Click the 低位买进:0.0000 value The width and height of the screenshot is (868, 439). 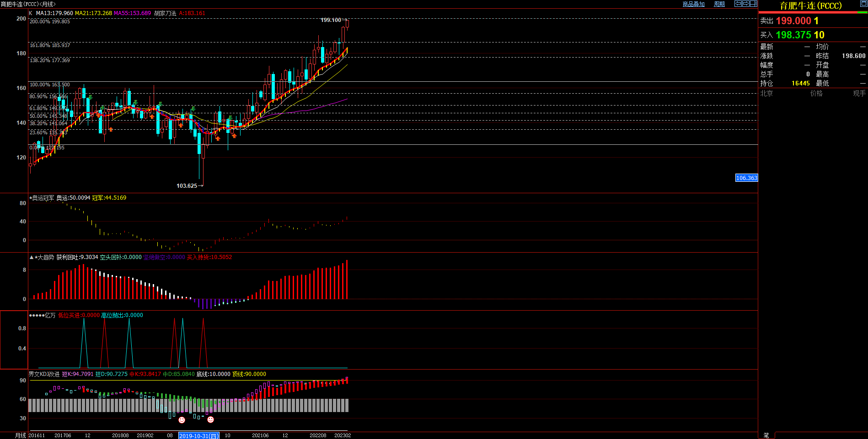click(79, 315)
